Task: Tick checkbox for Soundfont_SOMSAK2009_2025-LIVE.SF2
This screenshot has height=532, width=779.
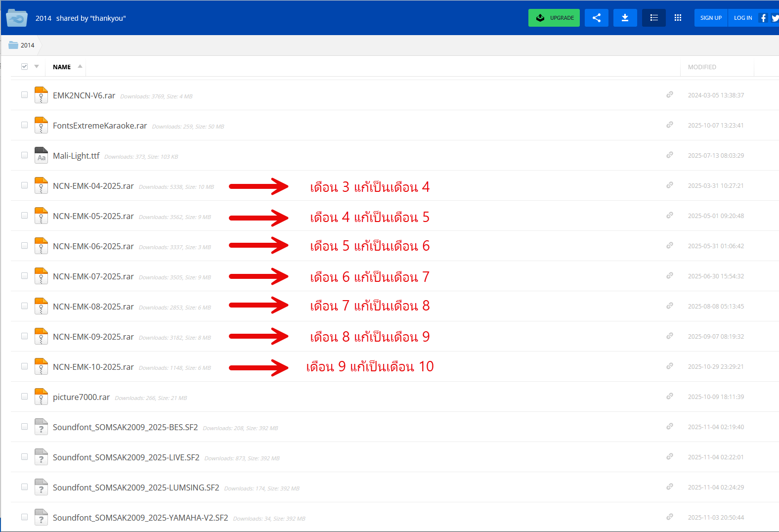Action: click(x=24, y=457)
